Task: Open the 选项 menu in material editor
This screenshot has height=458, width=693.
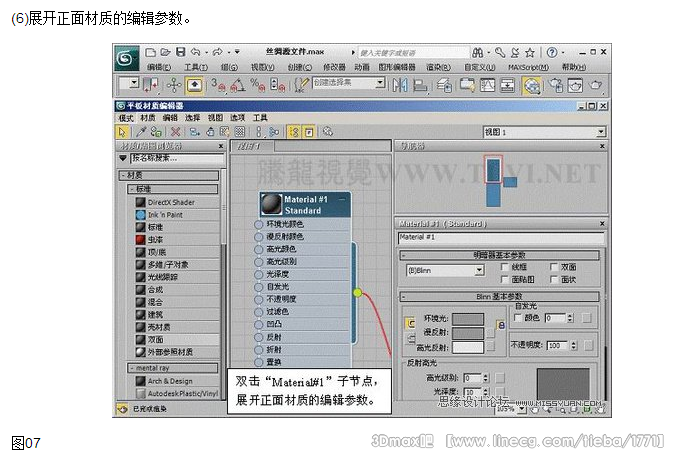Action: (237, 118)
